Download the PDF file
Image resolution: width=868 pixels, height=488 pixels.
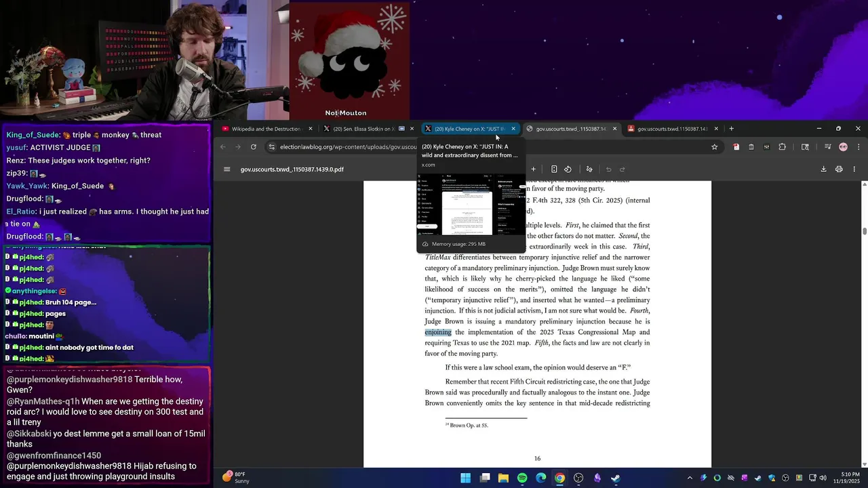[823, 169]
